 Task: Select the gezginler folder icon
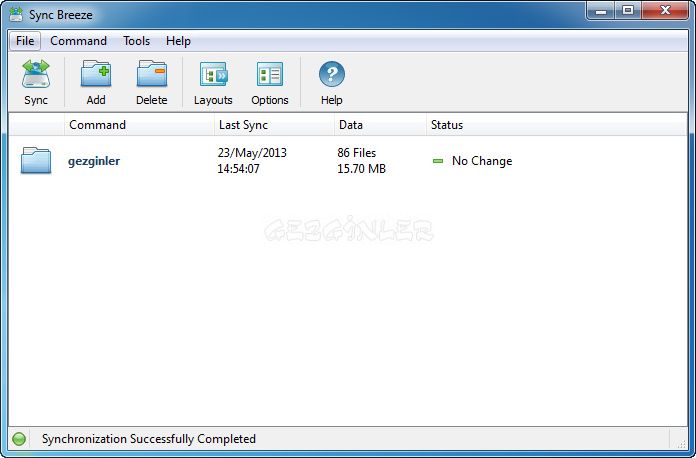pos(36,160)
